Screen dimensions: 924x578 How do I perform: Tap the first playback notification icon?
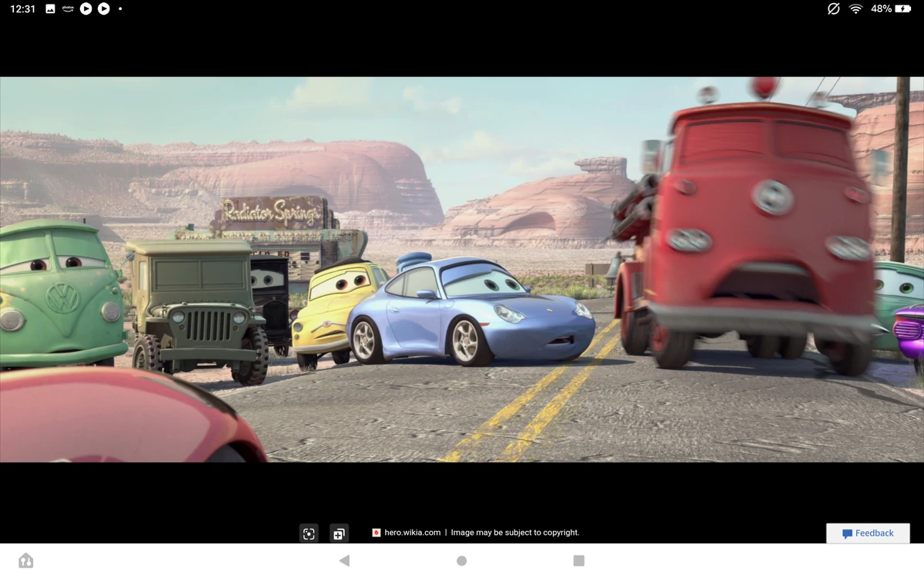click(x=85, y=8)
